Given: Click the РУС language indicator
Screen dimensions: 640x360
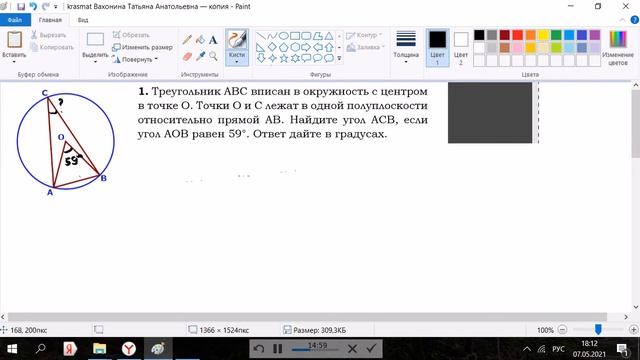Looking at the screenshot, I should pos(558,349).
